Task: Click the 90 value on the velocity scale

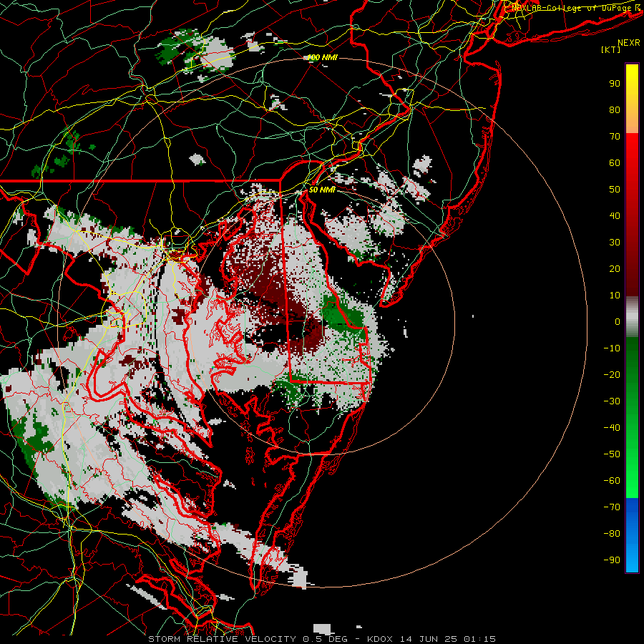Action: [615, 84]
